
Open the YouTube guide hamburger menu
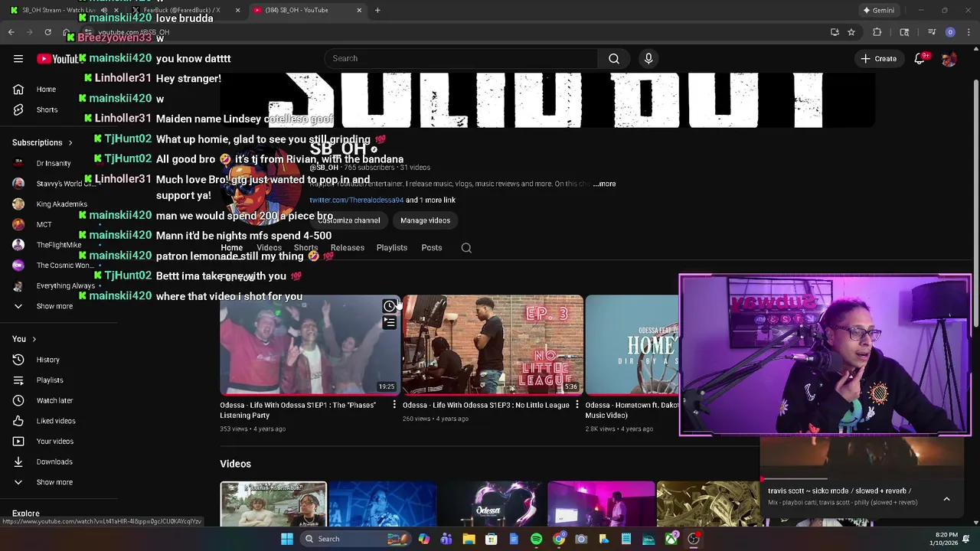(18, 58)
